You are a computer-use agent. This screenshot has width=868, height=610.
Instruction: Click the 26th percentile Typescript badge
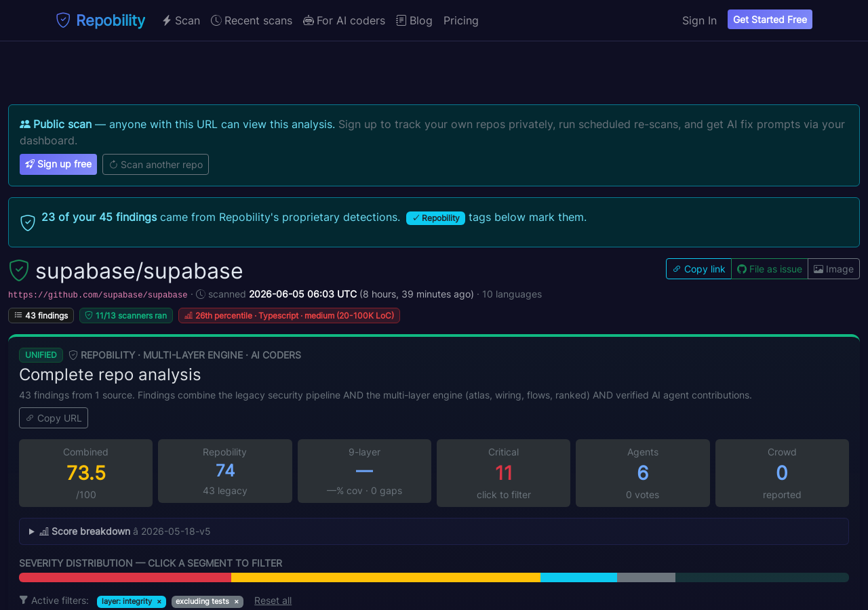coord(289,315)
